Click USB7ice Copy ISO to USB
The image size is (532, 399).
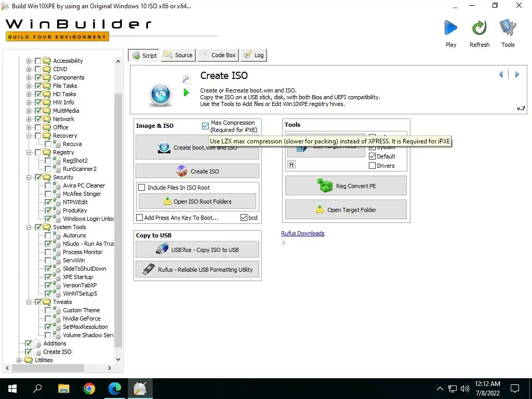197,250
